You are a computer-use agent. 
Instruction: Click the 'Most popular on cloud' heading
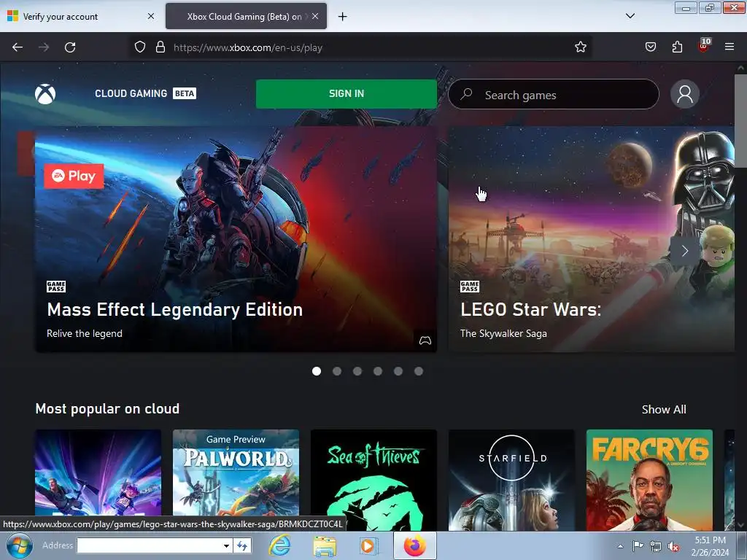point(107,408)
